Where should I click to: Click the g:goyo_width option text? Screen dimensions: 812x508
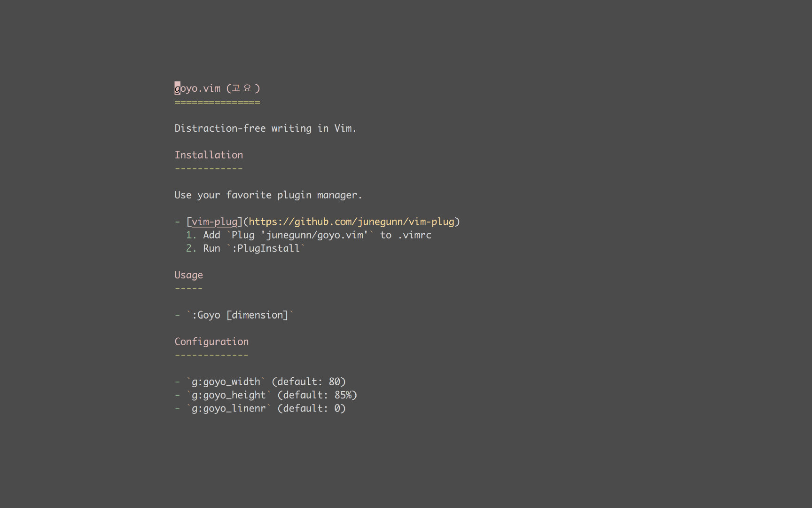tap(226, 381)
